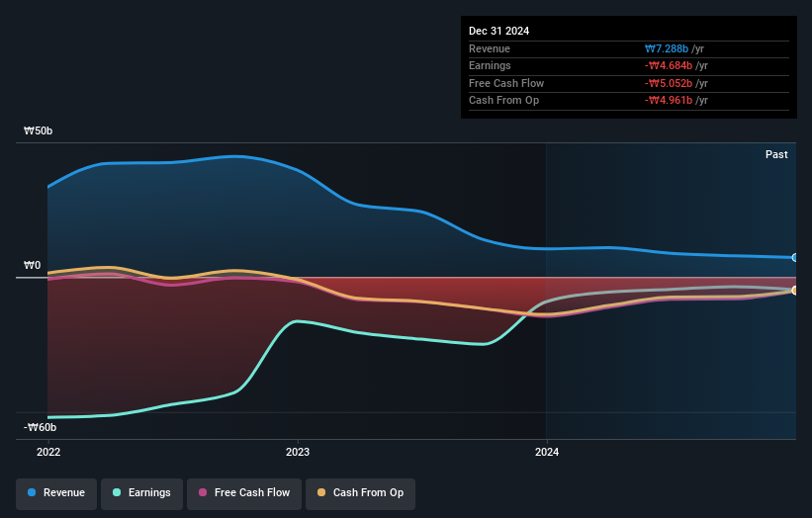Click the Cash From Op endpoint marker
Image resolution: width=812 pixels, height=518 pixels.
pos(795,291)
